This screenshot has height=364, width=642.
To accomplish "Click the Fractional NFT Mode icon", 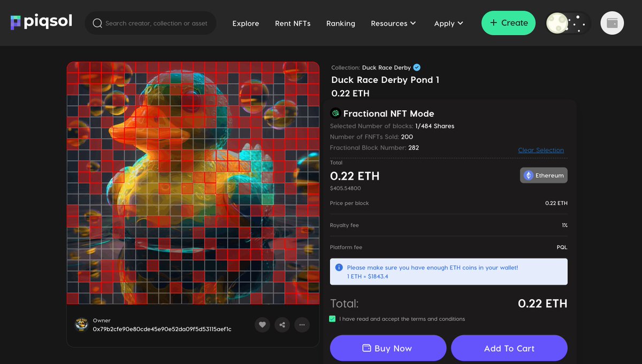I will [335, 113].
